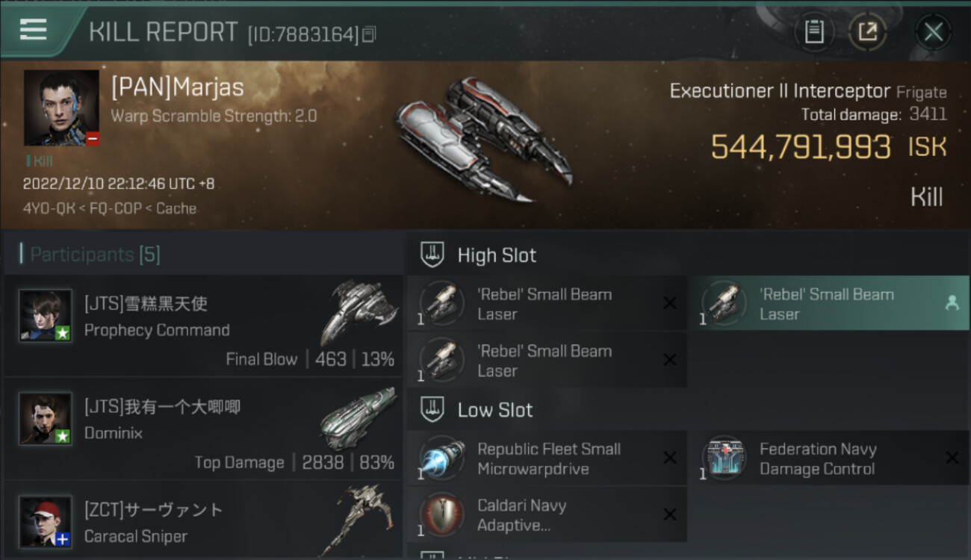
Task: Open the Dominix participant entry
Action: (204, 429)
